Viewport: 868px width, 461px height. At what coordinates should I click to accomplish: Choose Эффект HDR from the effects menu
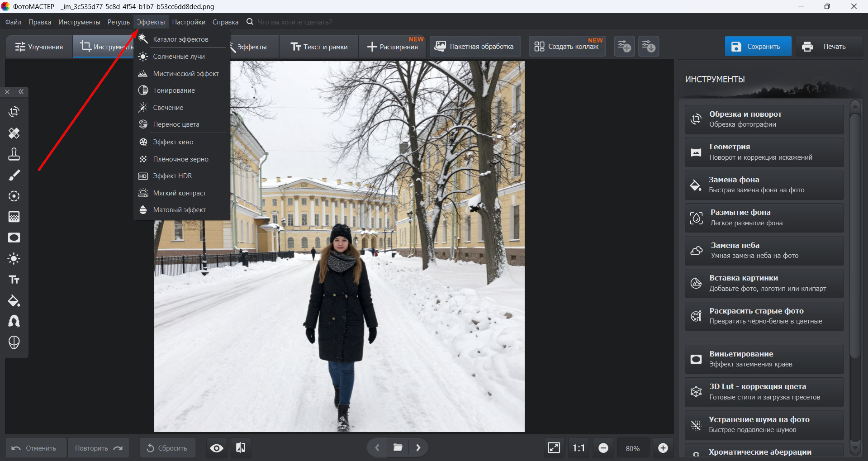[x=172, y=176]
